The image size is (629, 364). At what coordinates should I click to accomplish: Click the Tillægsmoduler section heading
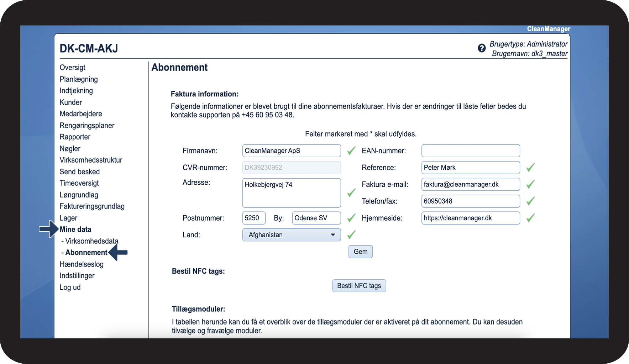point(198,309)
